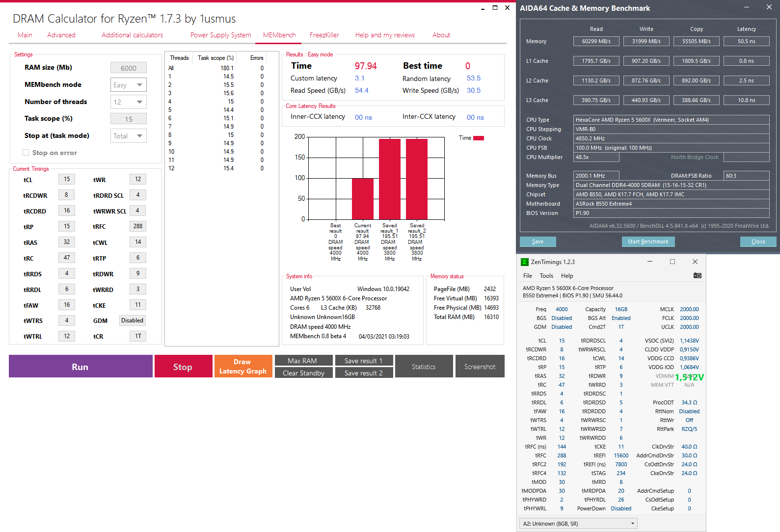The image size is (780, 532).
Task: Click the Draw Latency Graph button
Action: click(243, 366)
